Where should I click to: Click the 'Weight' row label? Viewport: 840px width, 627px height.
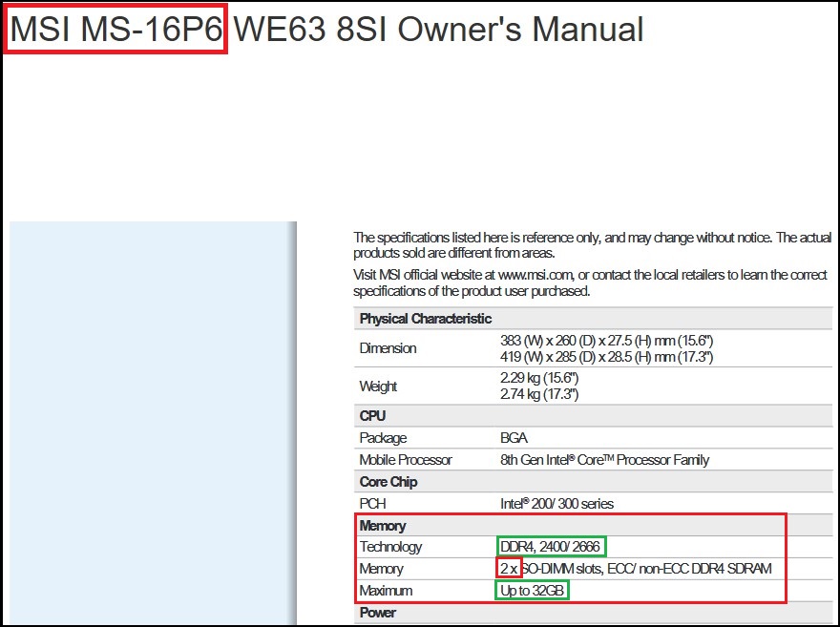pos(378,387)
